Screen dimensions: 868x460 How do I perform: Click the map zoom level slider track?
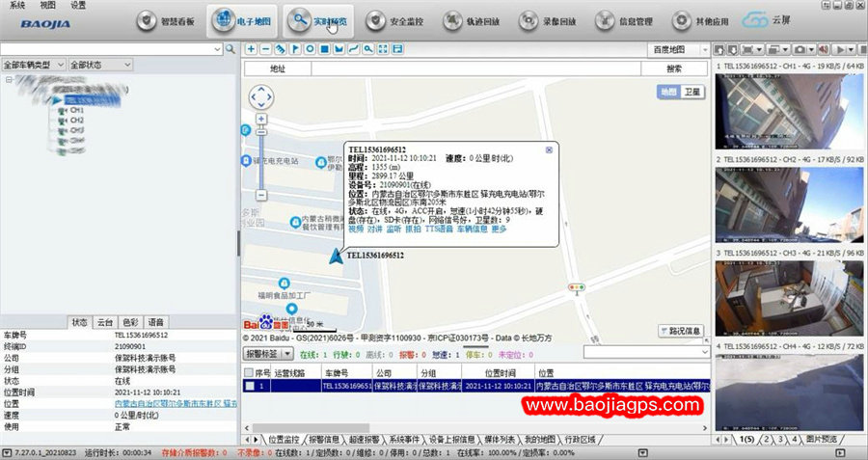click(261, 160)
